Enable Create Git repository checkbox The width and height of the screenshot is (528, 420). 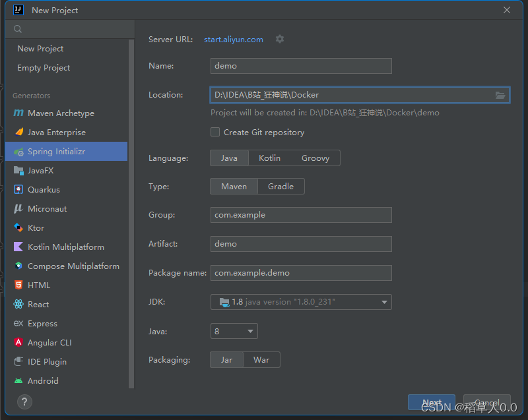(215, 132)
